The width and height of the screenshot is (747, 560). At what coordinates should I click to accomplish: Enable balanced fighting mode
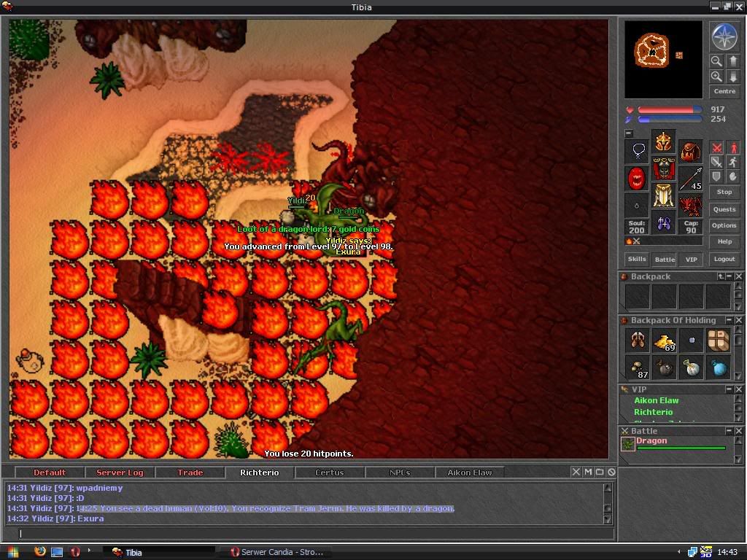(x=716, y=162)
